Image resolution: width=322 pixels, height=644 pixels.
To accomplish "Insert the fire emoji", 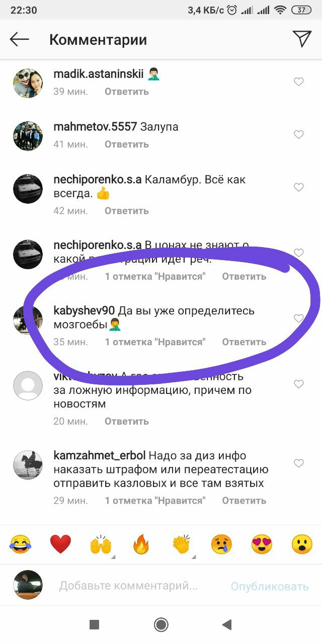I will pos(141,544).
